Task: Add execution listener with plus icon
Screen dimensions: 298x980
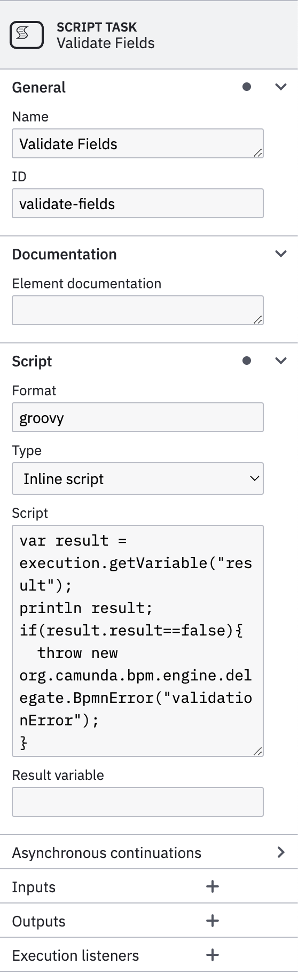Action: tap(213, 955)
